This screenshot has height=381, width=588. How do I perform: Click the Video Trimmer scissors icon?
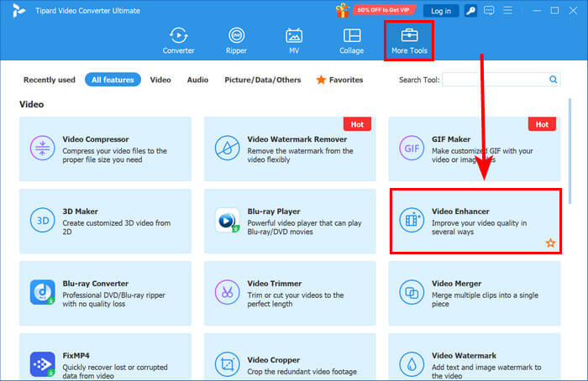tap(227, 293)
